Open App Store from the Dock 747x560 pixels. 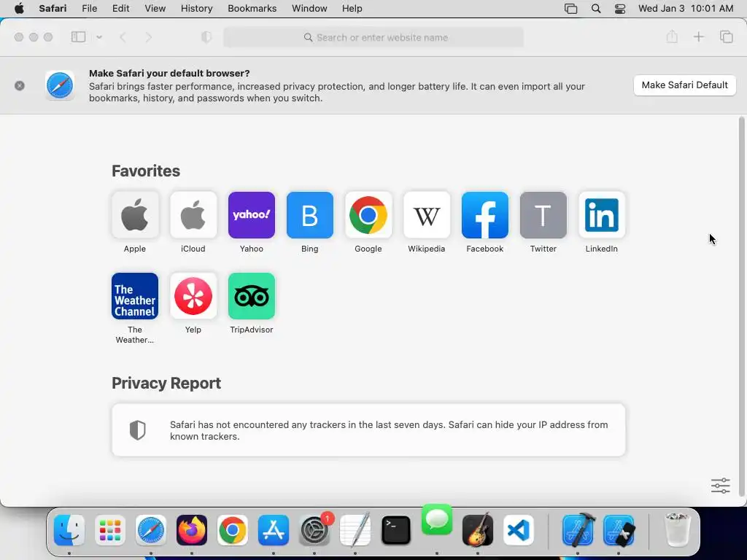pyautogui.click(x=274, y=530)
